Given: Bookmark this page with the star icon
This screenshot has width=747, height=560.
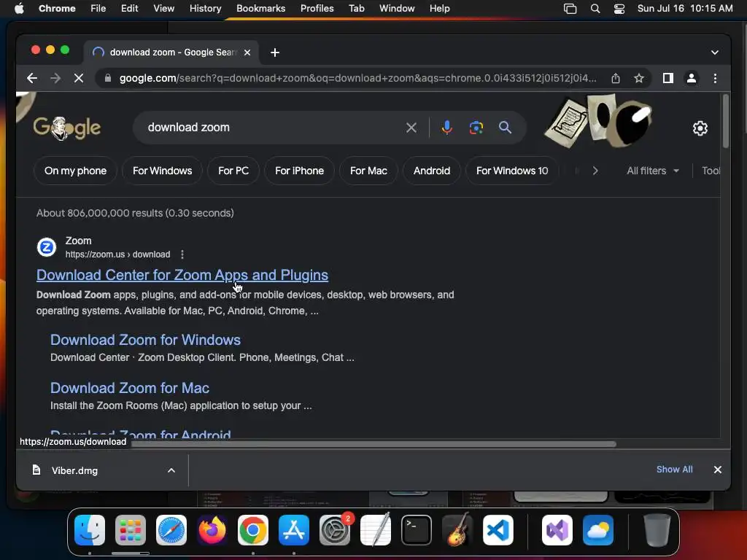Looking at the screenshot, I should [x=639, y=78].
